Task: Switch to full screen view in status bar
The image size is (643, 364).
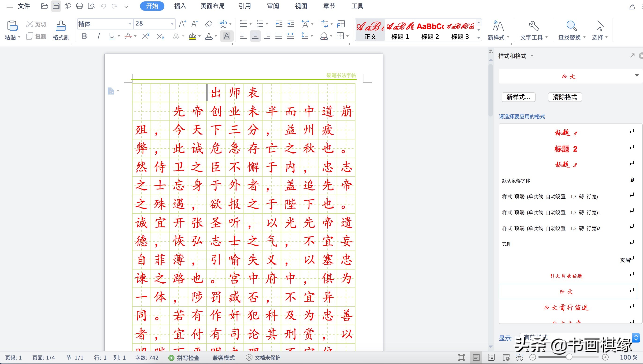Action: point(461,357)
